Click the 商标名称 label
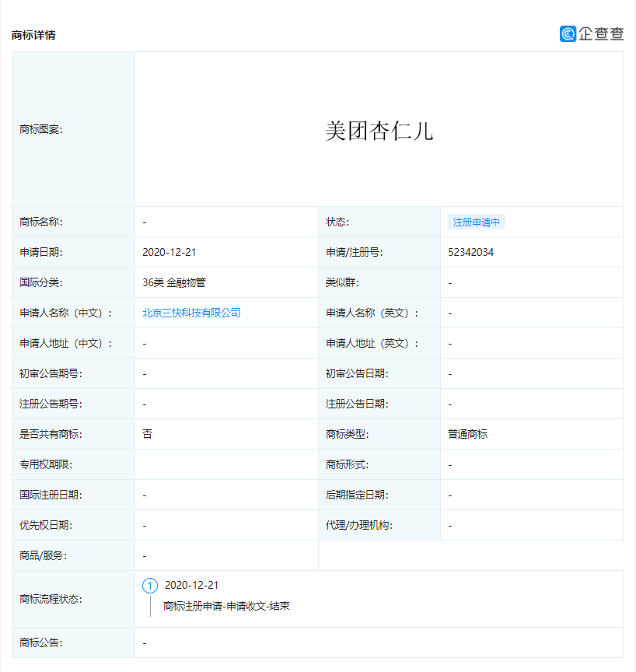The image size is (636, 672). (40, 222)
